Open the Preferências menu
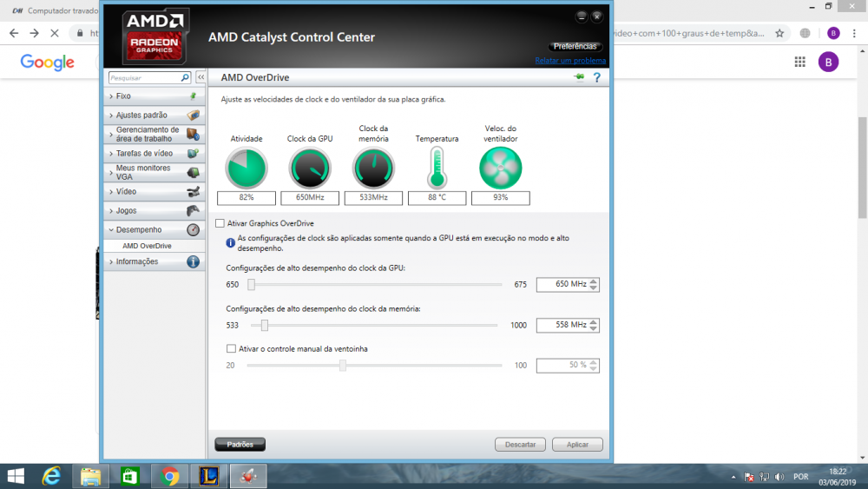Screen dimensions: 868x489 pos(575,46)
